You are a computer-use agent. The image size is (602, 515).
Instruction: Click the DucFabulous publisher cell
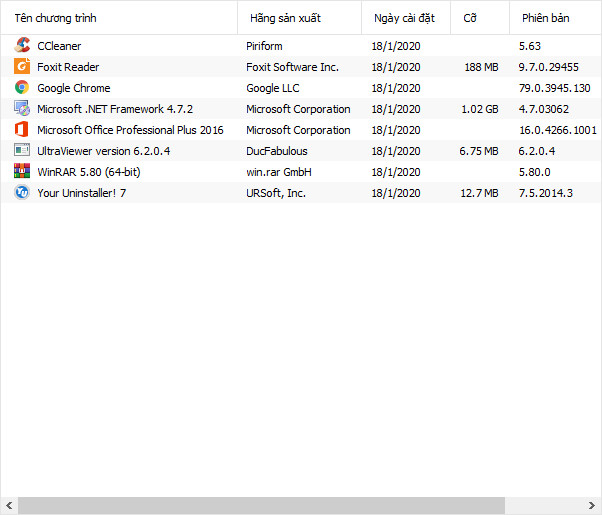[x=277, y=151]
